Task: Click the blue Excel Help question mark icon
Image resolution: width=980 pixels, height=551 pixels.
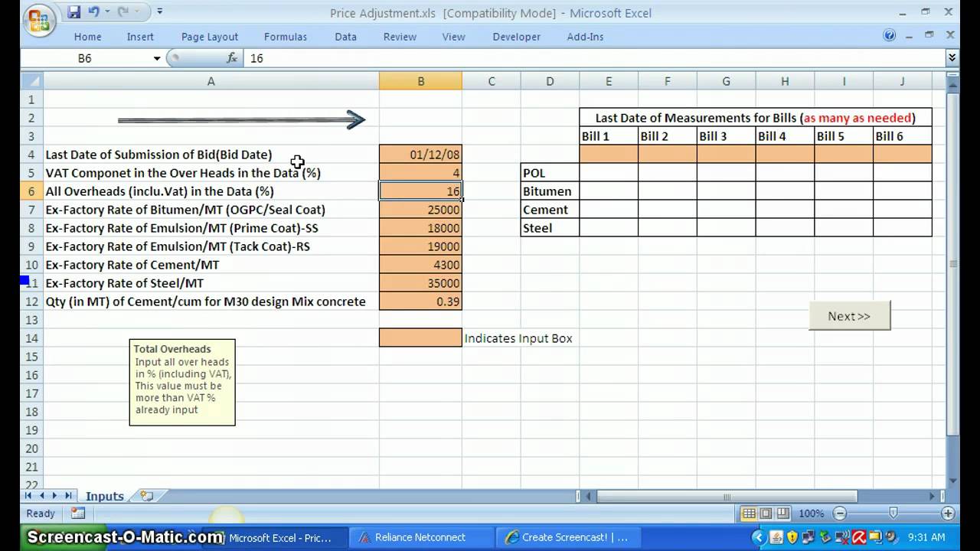Action: (890, 35)
